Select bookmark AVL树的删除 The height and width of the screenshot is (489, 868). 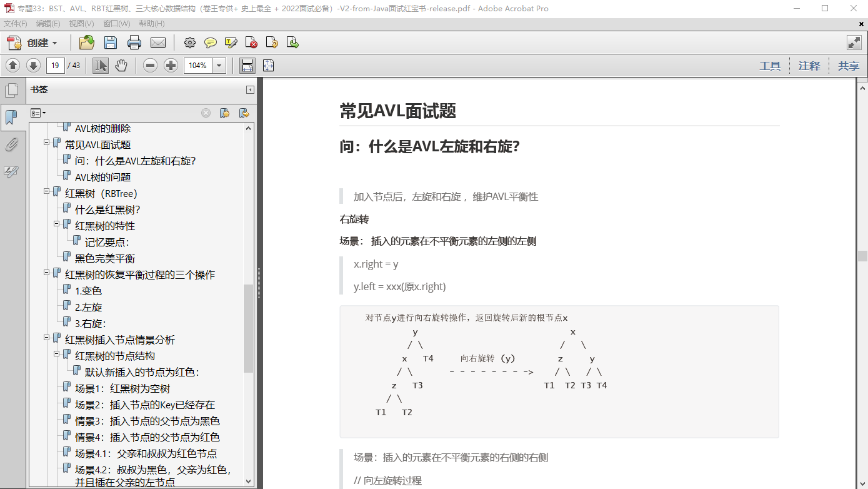[x=103, y=128]
